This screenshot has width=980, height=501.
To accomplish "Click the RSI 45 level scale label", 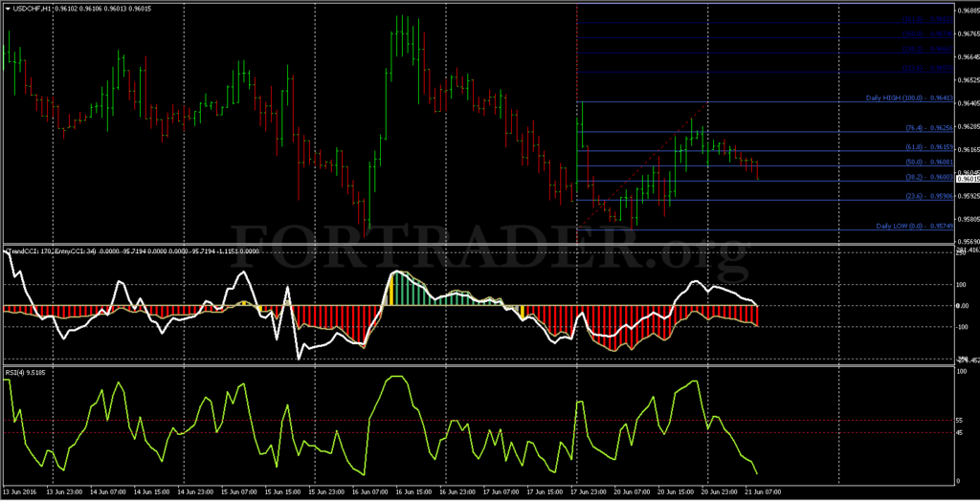I will [959, 432].
